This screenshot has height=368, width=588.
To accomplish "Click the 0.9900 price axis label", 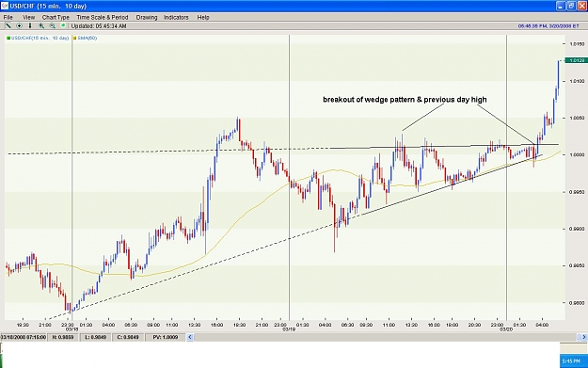I will coord(577,229).
